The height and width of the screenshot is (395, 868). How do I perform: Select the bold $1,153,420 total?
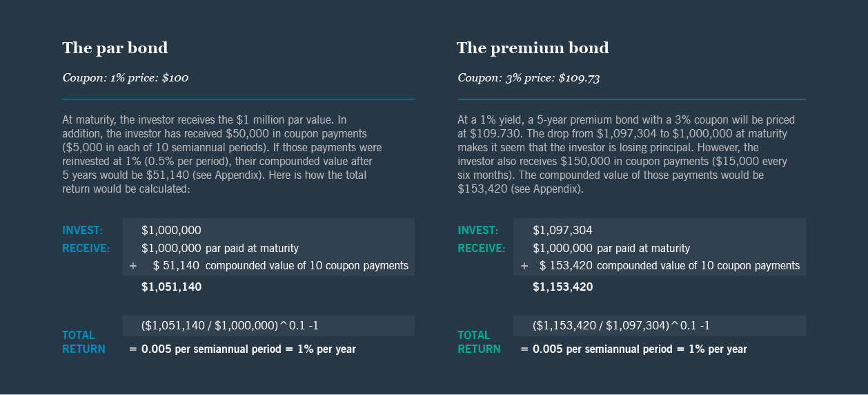[x=562, y=287]
